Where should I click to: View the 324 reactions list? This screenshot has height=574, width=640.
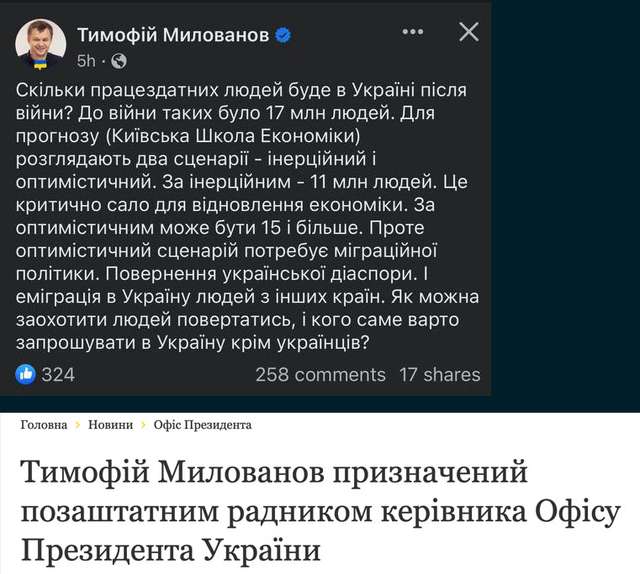pos(58,374)
